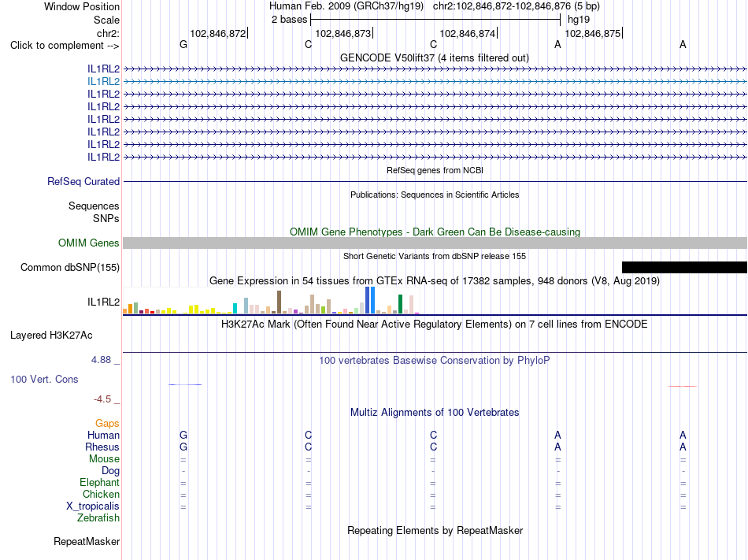The image size is (748, 560).
Task: Click the SNPs track label
Action: pyautogui.click(x=106, y=218)
